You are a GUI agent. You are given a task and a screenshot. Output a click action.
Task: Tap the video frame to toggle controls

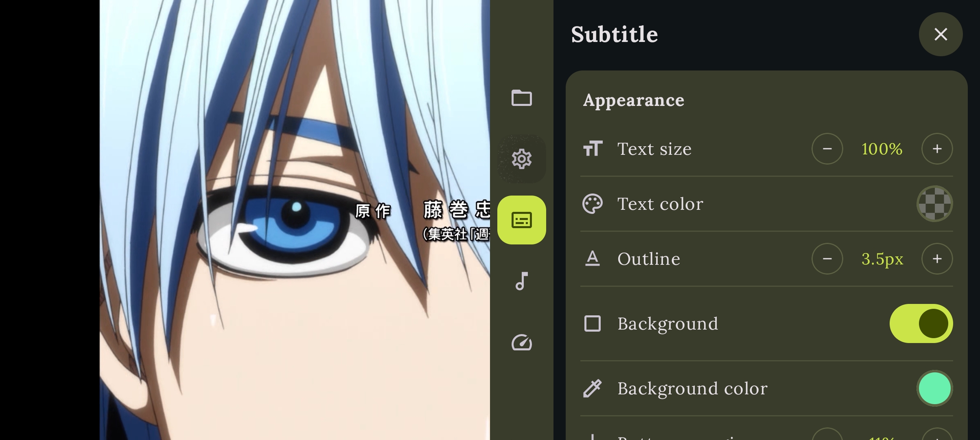(x=295, y=220)
